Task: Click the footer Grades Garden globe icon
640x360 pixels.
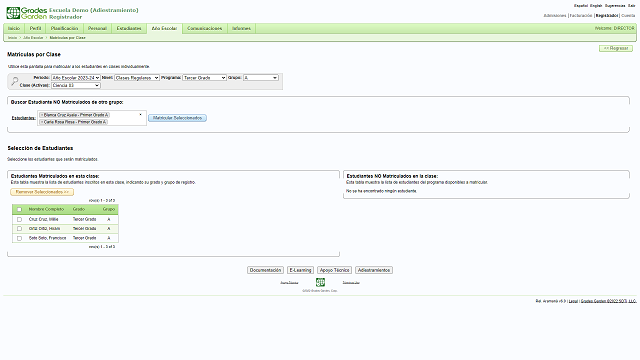Action: 320,282
